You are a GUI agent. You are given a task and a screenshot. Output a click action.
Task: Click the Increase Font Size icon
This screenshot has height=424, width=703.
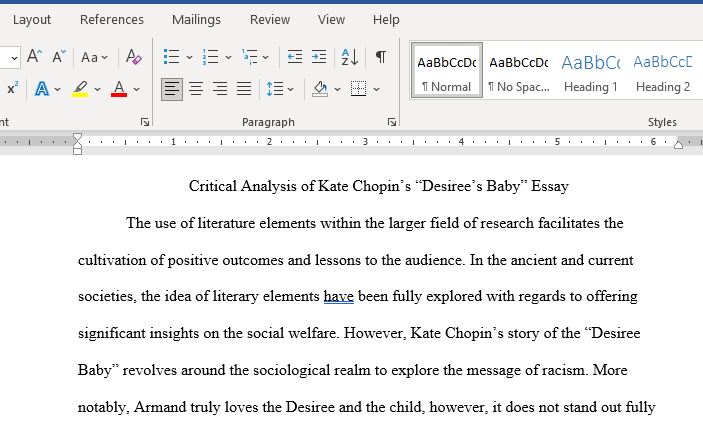click(x=35, y=57)
